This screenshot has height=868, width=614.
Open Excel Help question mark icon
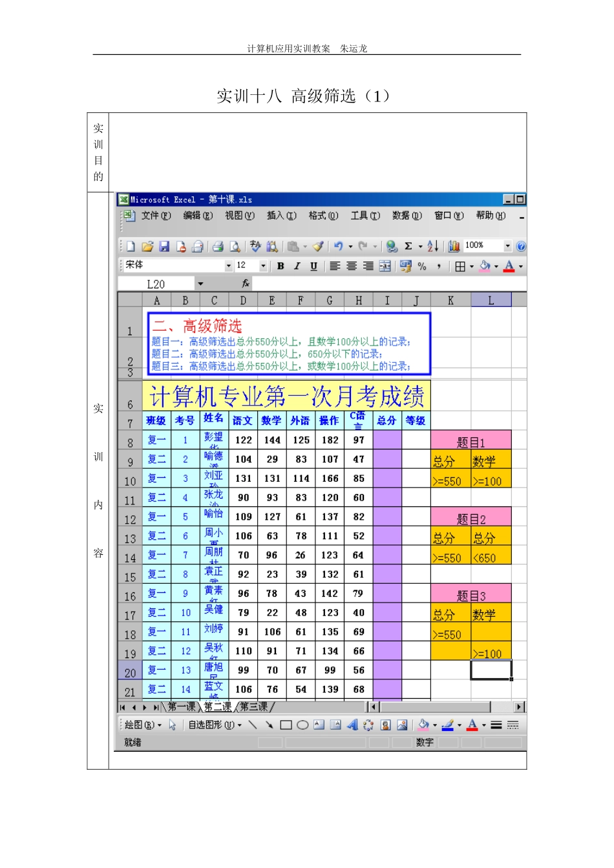click(x=521, y=246)
